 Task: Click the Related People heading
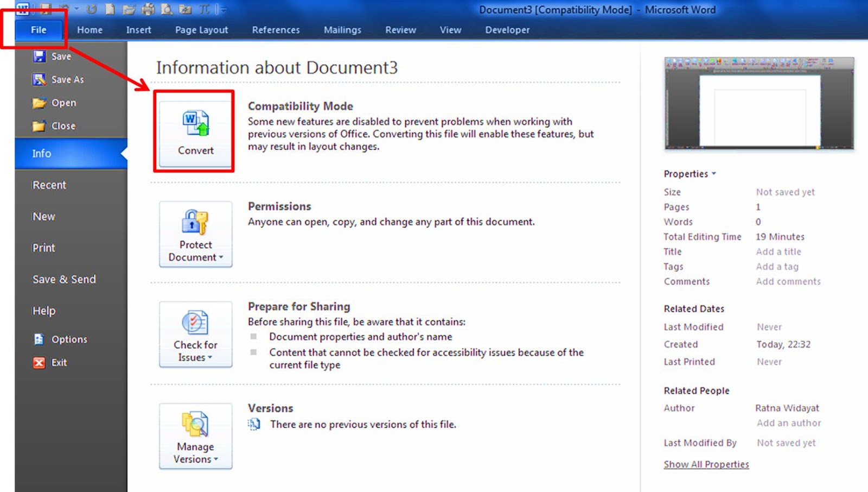click(697, 390)
